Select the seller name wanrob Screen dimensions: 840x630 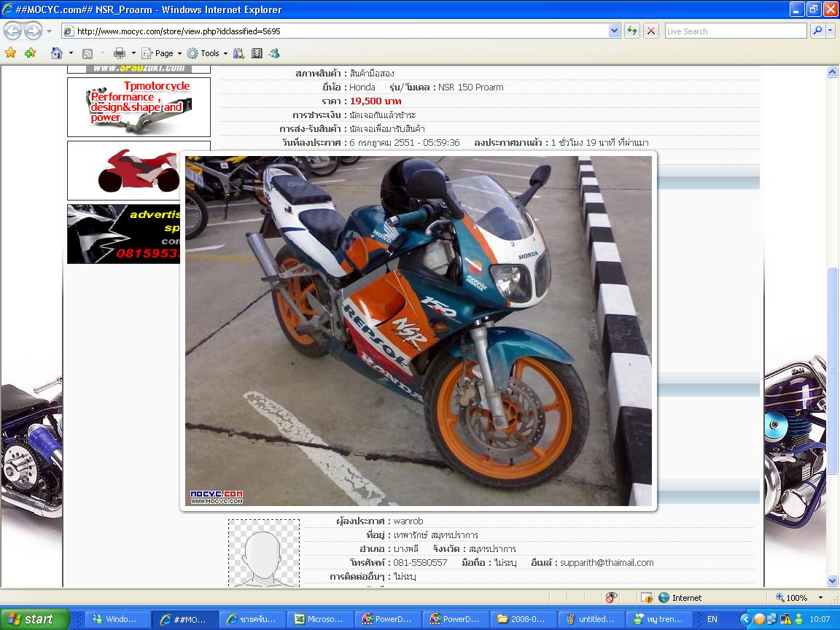(x=408, y=521)
